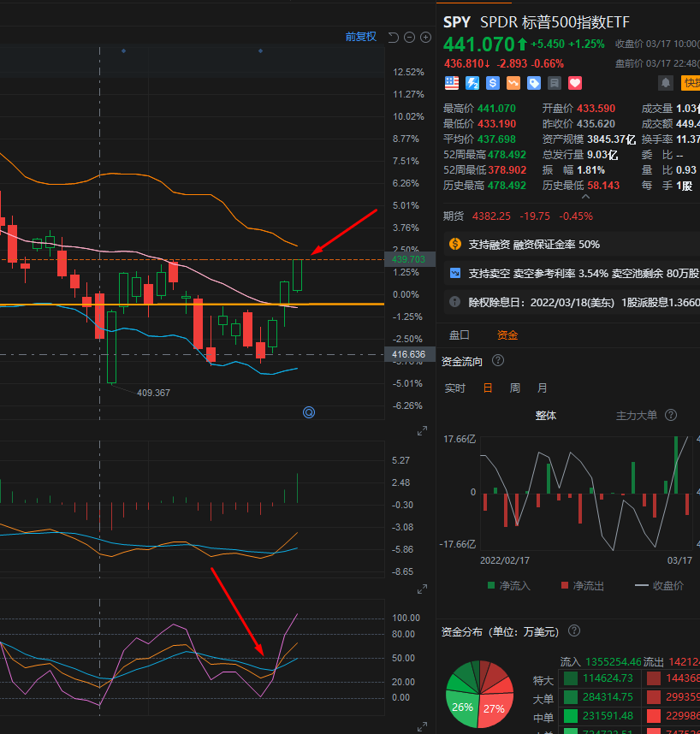Select the 日 capital flow period
This screenshot has width=700, height=734.
tap(488, 388)
